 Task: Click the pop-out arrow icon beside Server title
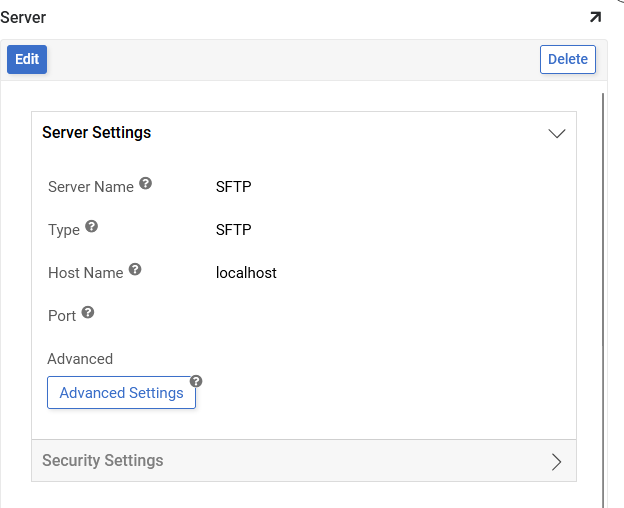coord(595,17)
